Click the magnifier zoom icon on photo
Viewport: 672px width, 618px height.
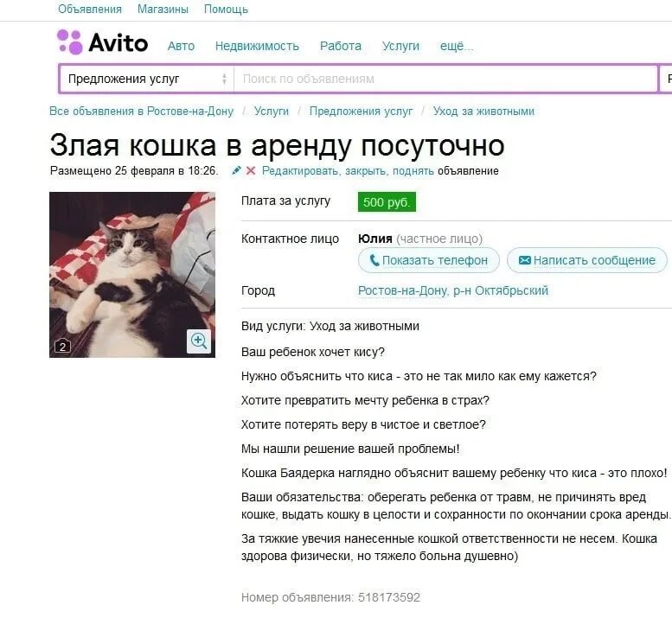pyautogui.click(x=199, y=341)
